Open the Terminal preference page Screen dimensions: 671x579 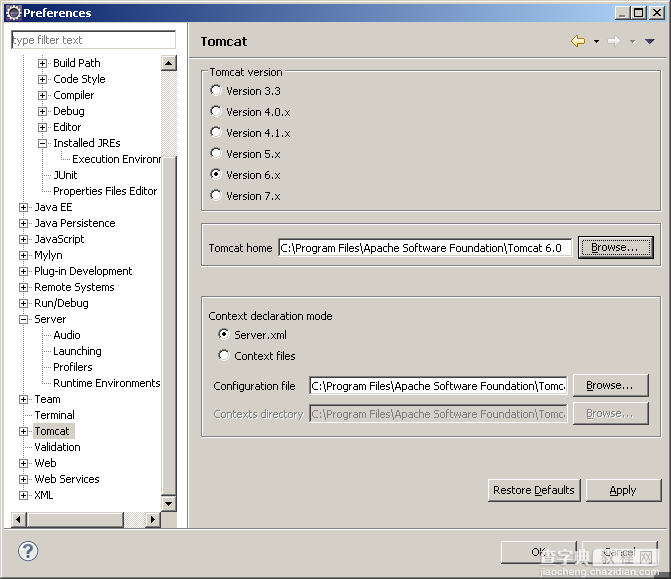(x=54, y=415)
